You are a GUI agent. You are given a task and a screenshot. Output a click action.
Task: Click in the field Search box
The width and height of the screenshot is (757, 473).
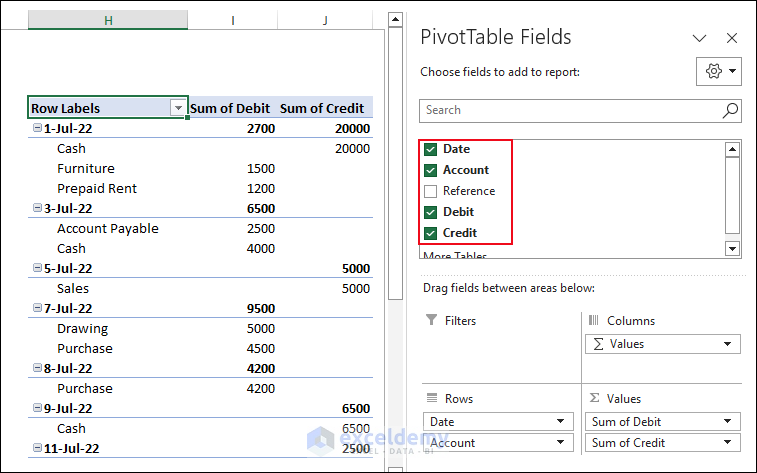pos(570,110)
